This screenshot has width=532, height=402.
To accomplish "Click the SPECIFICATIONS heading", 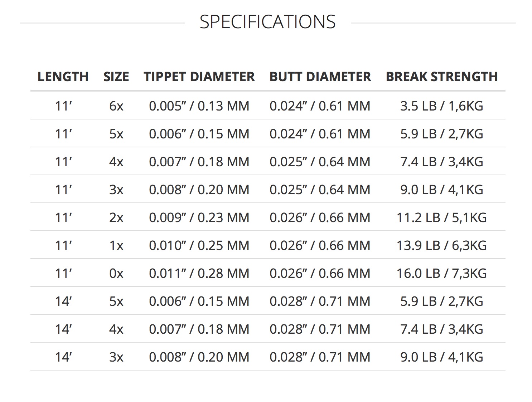I will tap(267, 22).
